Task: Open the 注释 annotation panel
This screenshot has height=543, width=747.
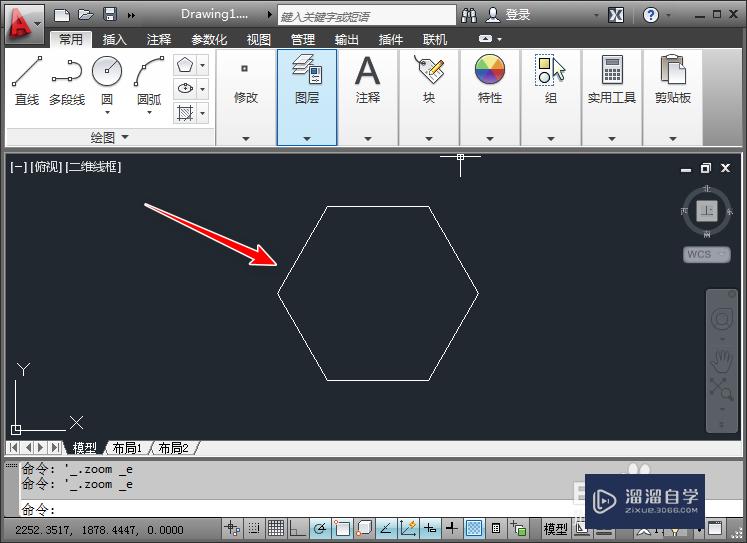Action: (x=368, y=98)
